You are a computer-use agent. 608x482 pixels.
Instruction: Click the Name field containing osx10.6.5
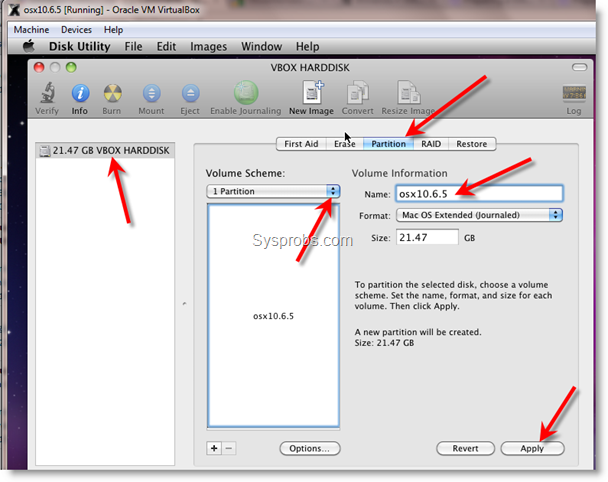[479, 193]
